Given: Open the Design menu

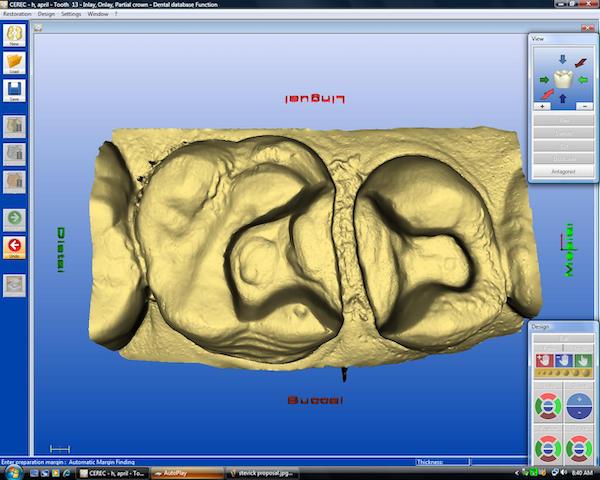Looking at the screenshot, I should (46, 15).
